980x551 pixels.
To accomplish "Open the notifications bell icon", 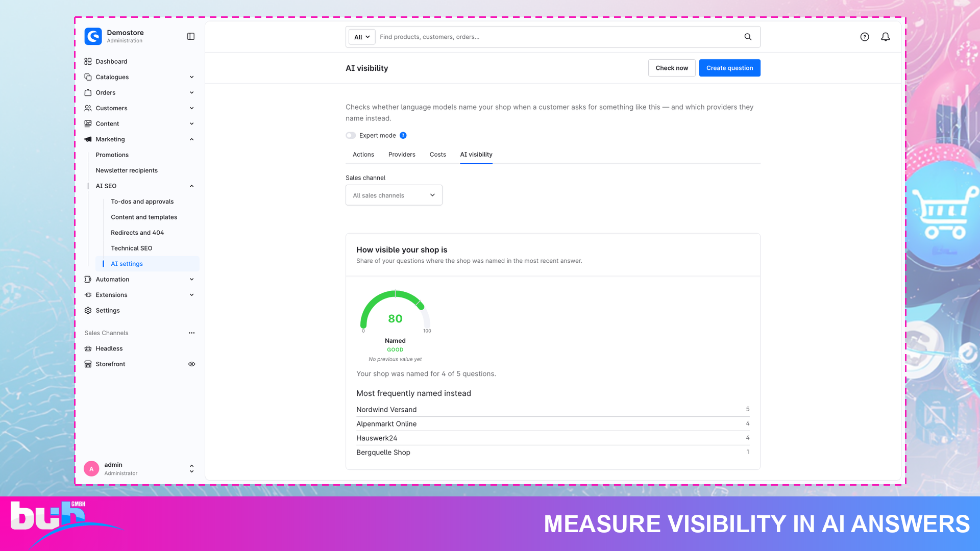I will [886, 37].
